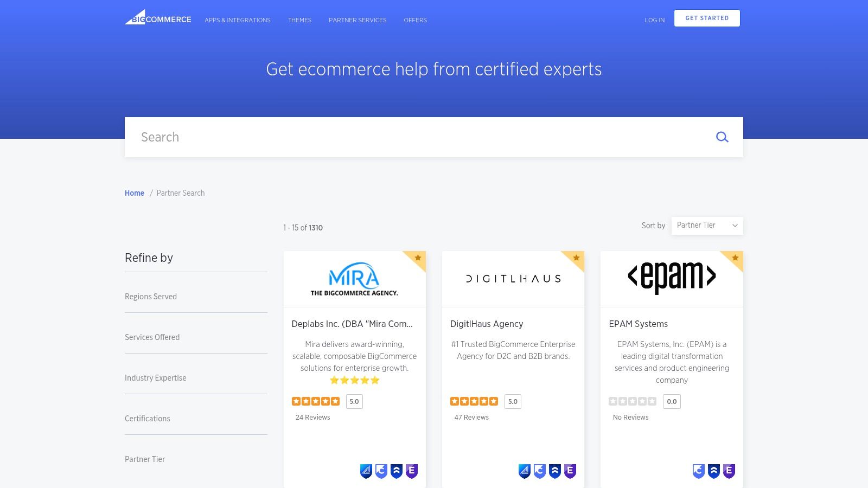The height and width of the screenshot is (488, 868).
Task: Click the chevron shield badge on EPAM card
Action: point(714,471)
